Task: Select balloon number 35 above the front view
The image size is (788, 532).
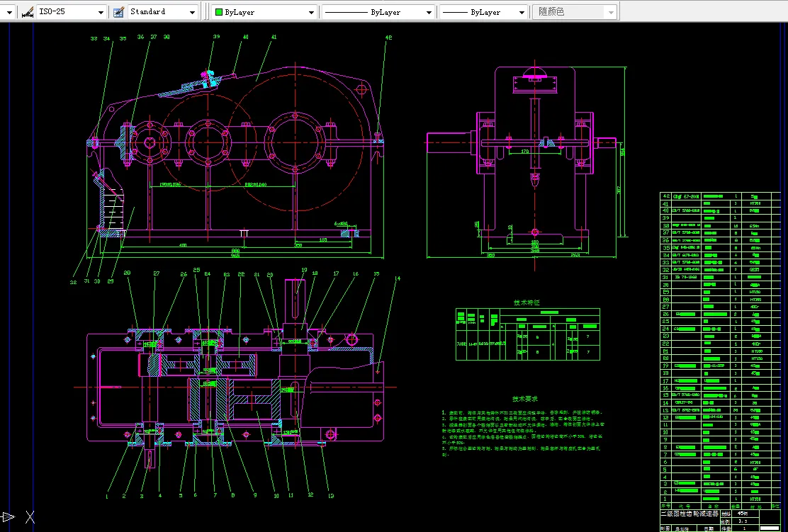Action: (123, 38)
